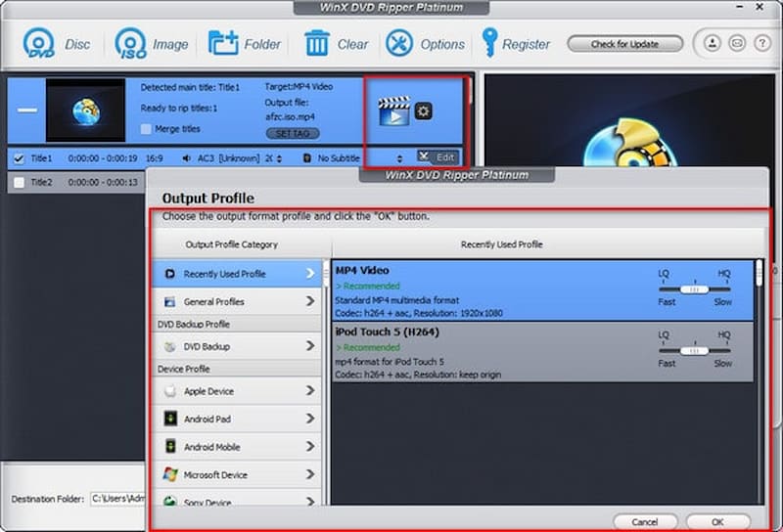Load an ISO Image file

point(131,43)
